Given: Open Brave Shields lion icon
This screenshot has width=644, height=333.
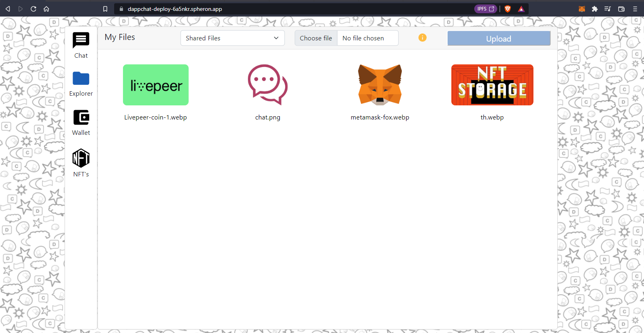Looking at the screenshot, I should (x=508, y=9).
